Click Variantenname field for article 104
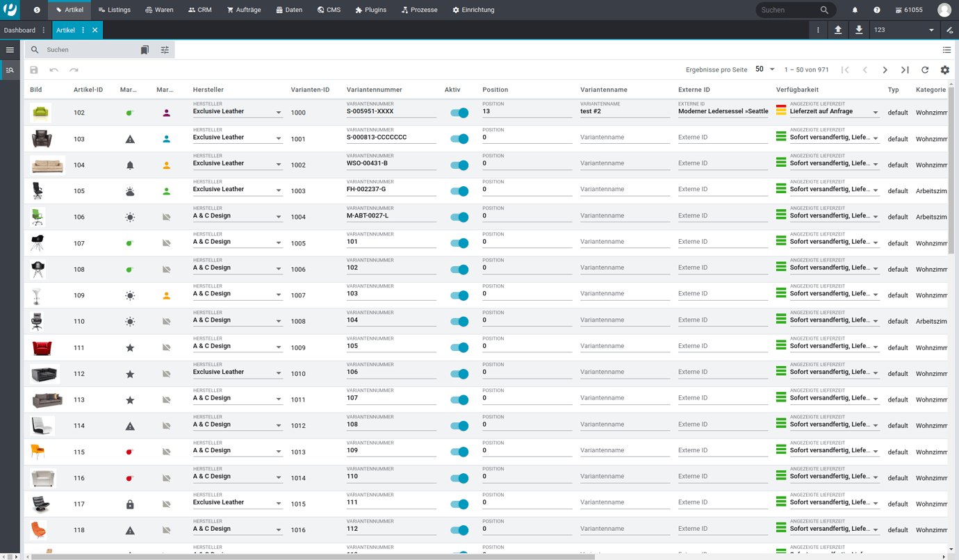The height and width of the screenshot is (560, 959). point(624,164)
